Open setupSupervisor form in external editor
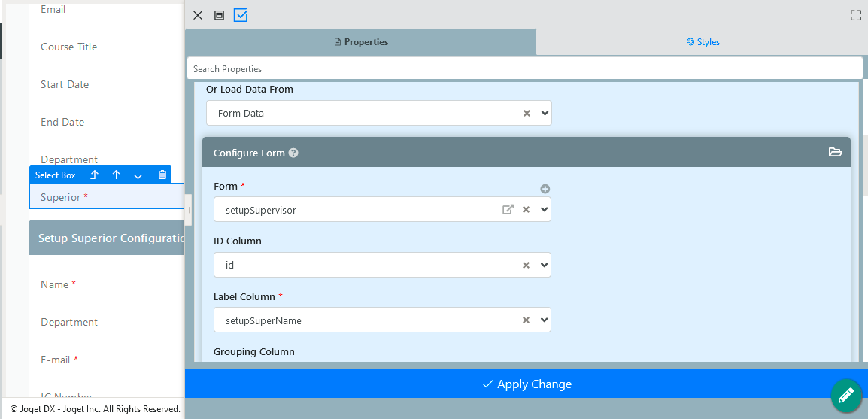This screenshot has width=868, height=419. click(x=508, y=210)
